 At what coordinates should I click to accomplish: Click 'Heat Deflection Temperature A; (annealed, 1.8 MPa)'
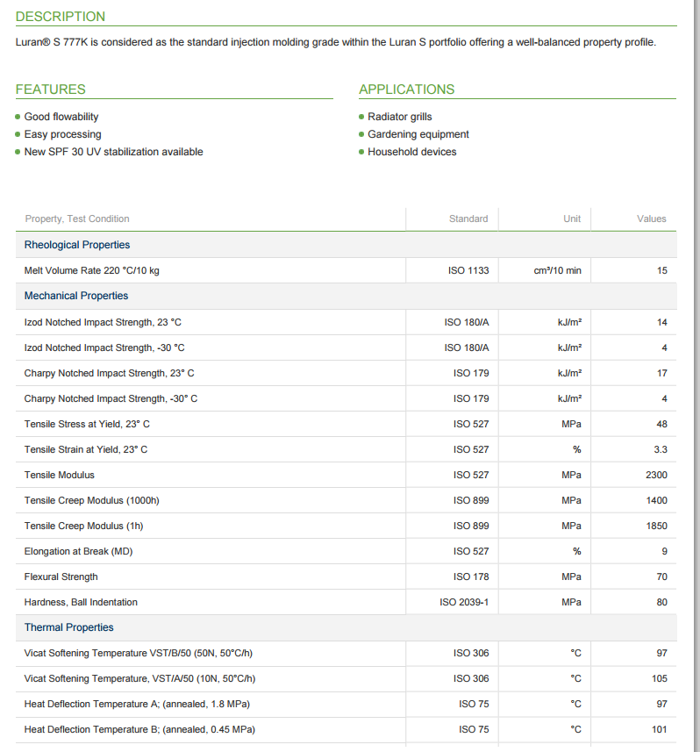(x=137, y=704)
